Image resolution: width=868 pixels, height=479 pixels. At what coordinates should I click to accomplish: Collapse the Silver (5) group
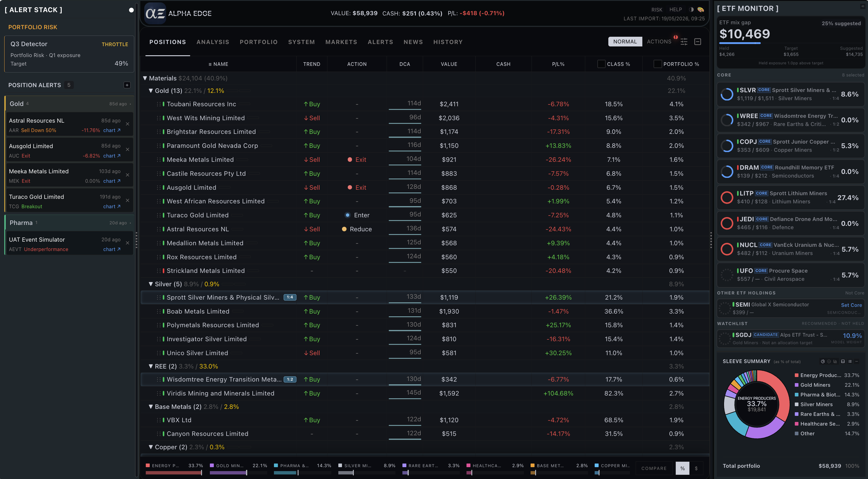tap(151, 284)
